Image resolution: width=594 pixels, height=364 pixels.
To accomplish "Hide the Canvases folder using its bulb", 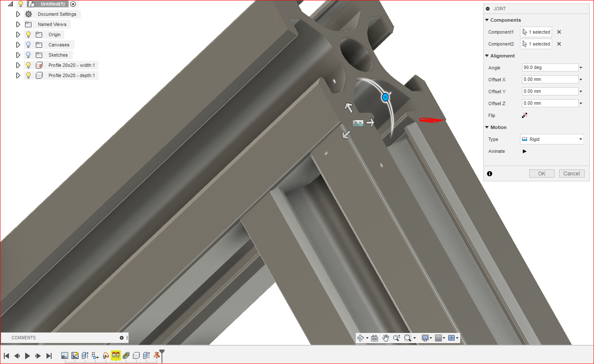I will [x=28, y=44].
